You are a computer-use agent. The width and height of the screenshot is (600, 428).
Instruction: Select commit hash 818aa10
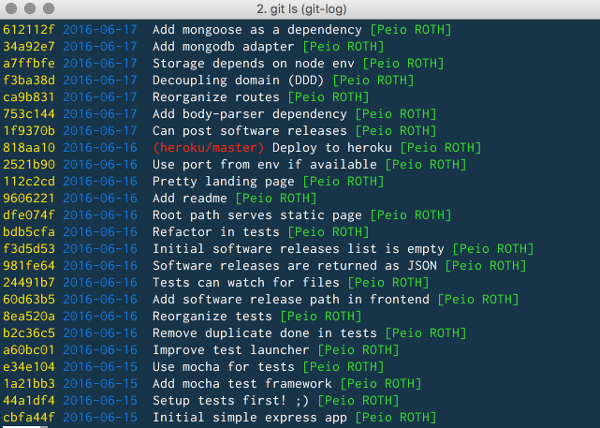click(x=29, y=148)
